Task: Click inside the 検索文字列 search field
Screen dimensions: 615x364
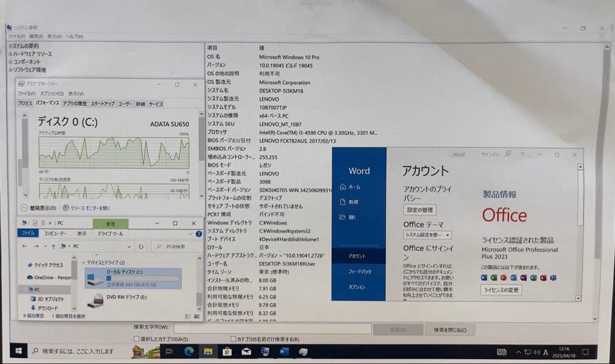Action: pyautogui.click(x=273, y=329)
